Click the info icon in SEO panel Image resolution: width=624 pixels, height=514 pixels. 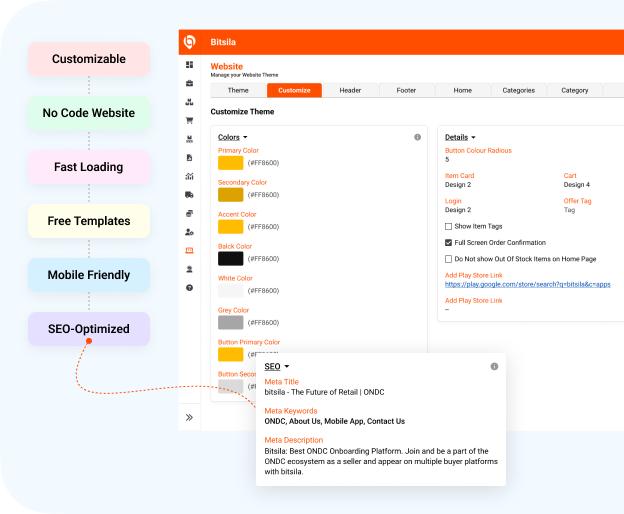tap(494, 366)
